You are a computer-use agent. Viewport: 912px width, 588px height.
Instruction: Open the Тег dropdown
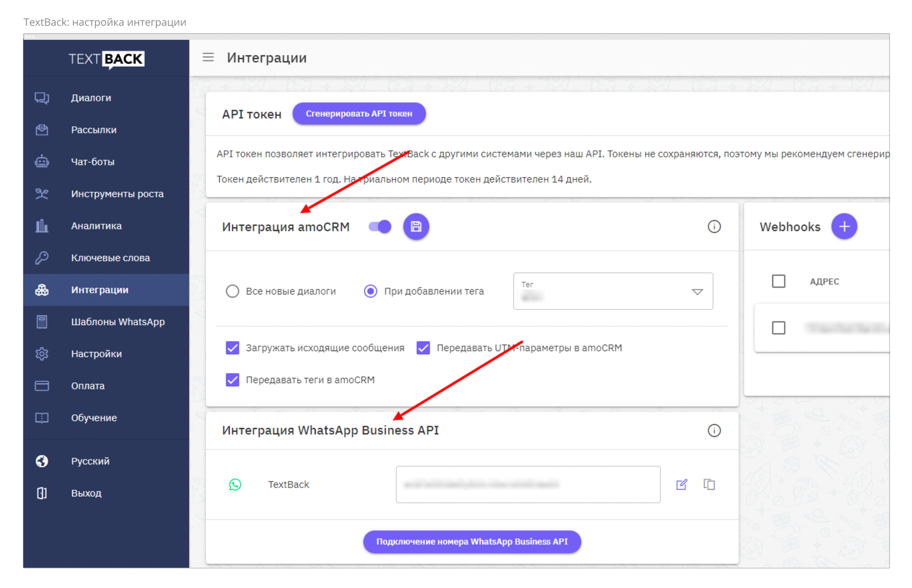pyautogui.click(x=613, y=291)
